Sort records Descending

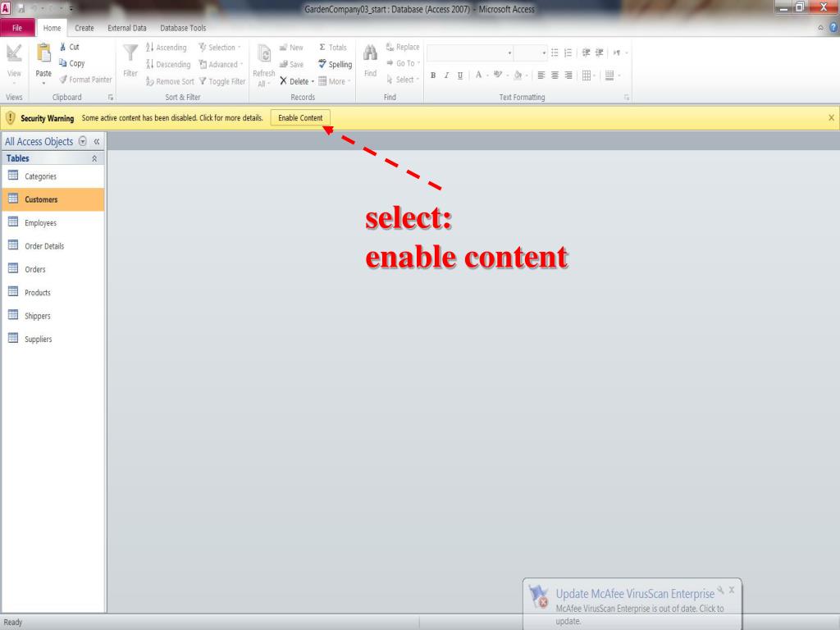[168, 64]
